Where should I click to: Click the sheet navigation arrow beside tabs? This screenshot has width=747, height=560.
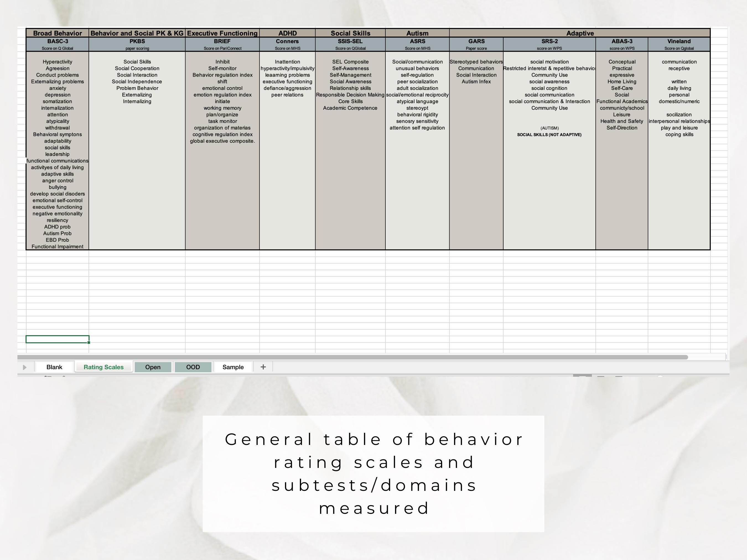[24, 367]
